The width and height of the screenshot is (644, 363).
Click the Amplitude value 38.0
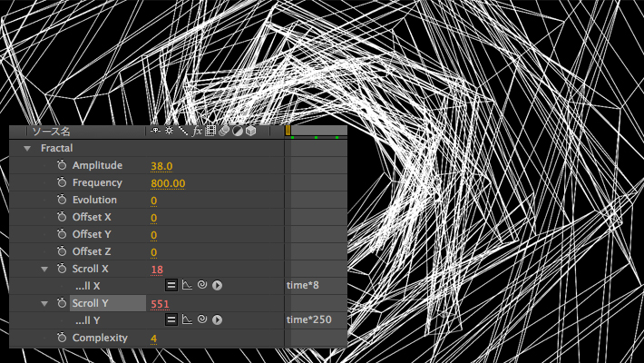coord(161,166)
